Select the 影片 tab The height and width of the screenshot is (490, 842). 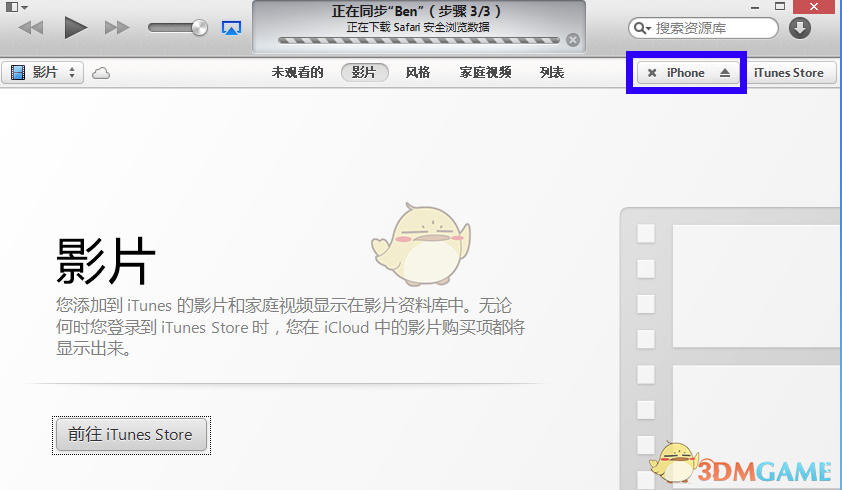pos(365,73)
